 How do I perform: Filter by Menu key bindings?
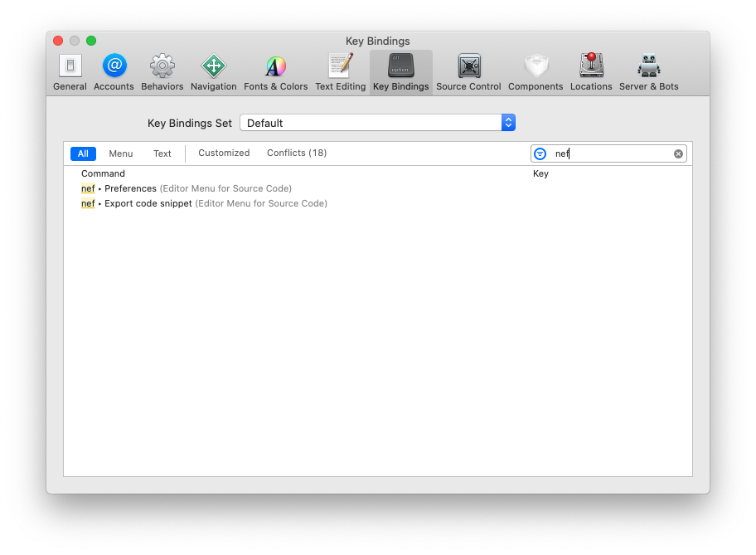120,153
